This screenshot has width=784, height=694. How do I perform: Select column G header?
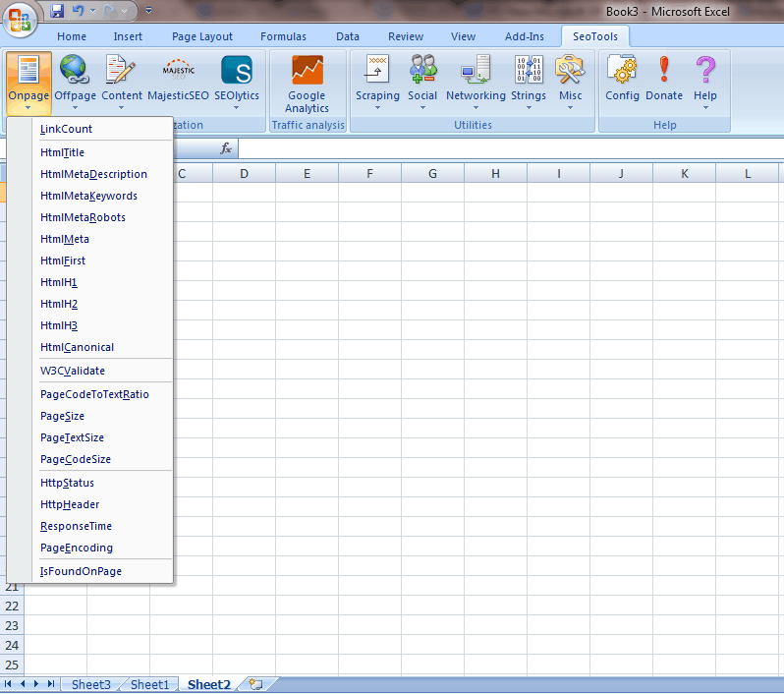(x=432, y=174)
